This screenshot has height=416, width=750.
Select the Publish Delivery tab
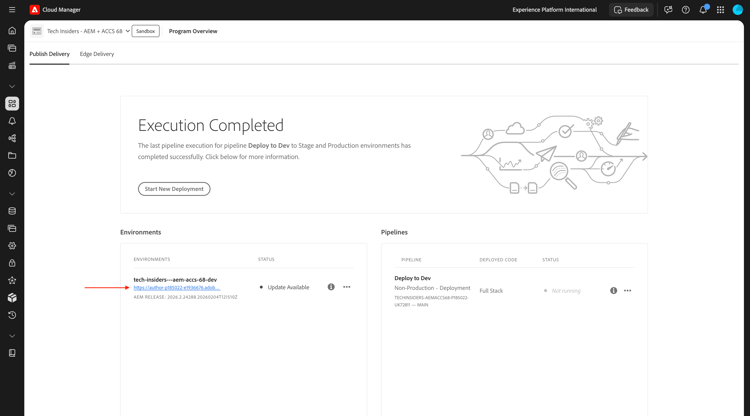[x=49, y=54]
